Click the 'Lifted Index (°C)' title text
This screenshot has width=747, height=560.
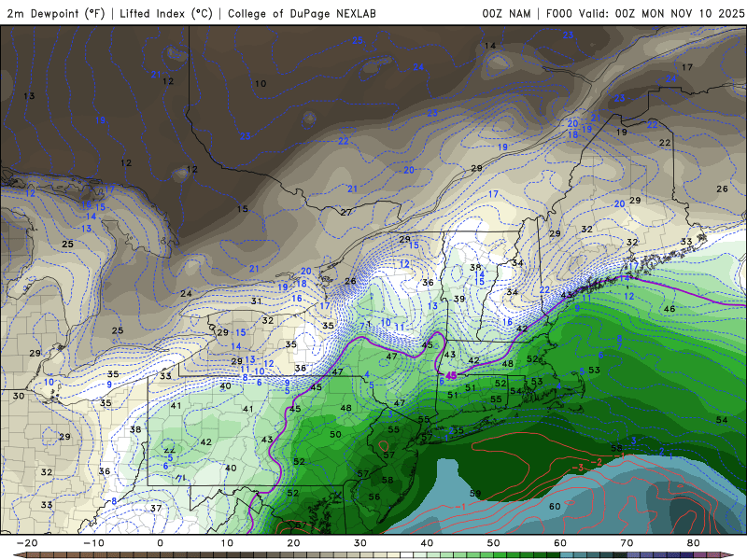166,13
